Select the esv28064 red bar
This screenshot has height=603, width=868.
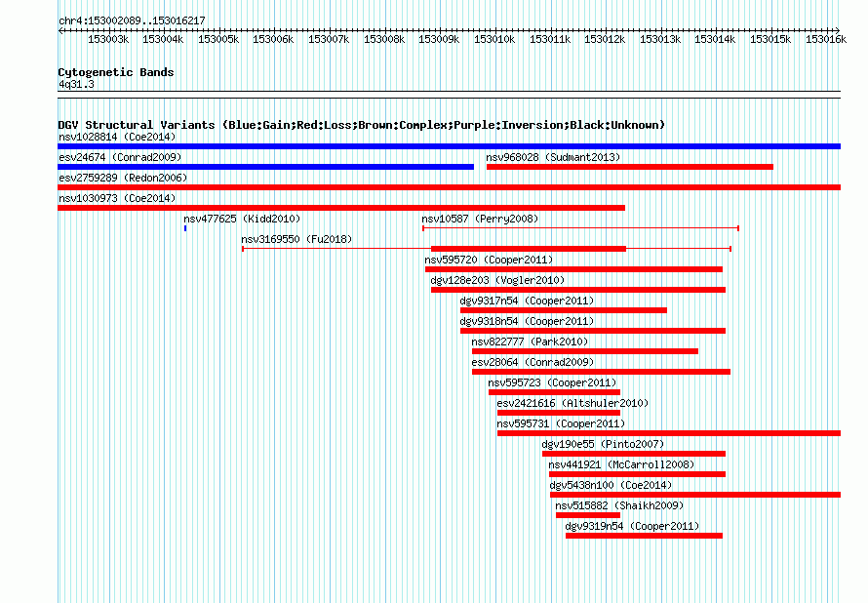pyautogui.click(x=601, y=372)
